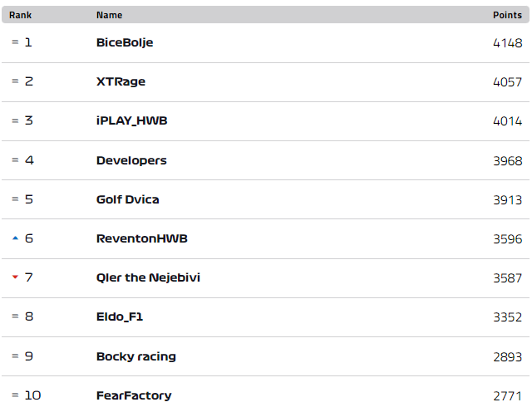
Task: Click the blue up arrow beside rank 6
Action: click(15, 238)
